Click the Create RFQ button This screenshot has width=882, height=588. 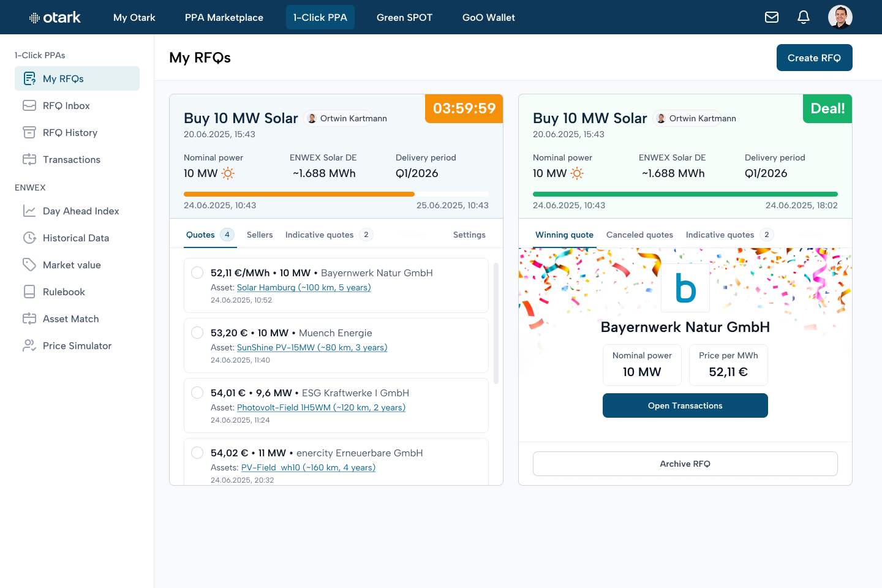click(815, 58)
